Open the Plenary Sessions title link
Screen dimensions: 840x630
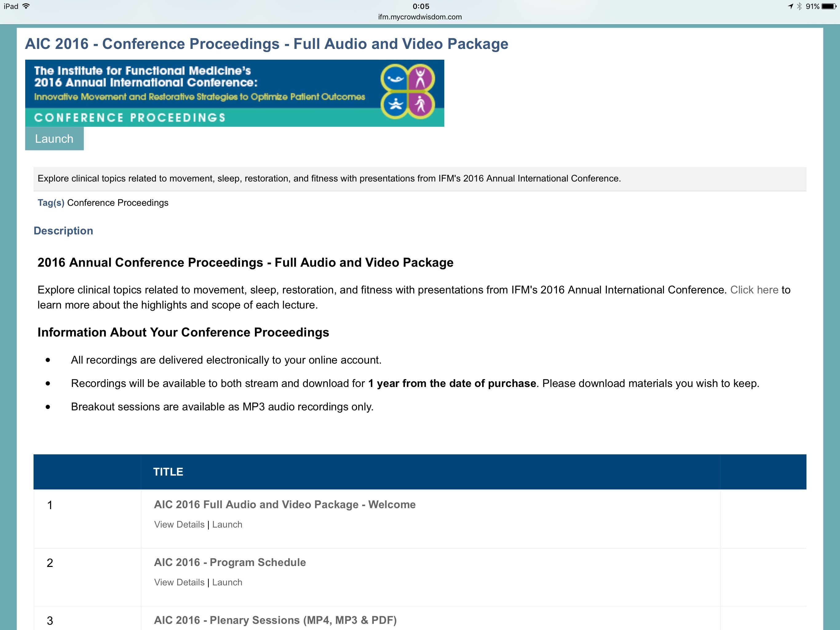click(x=275, y=620)
